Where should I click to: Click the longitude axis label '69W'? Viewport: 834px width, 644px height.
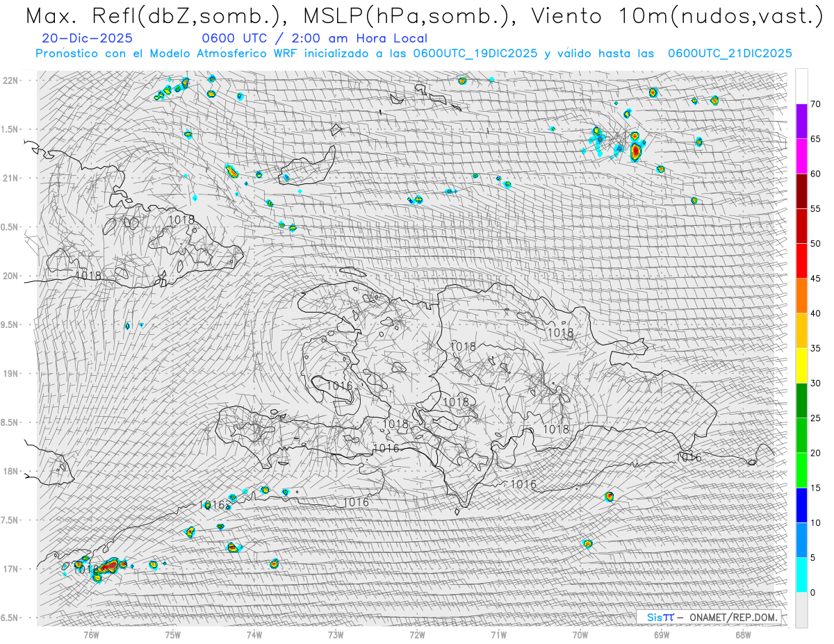(662, 634)
